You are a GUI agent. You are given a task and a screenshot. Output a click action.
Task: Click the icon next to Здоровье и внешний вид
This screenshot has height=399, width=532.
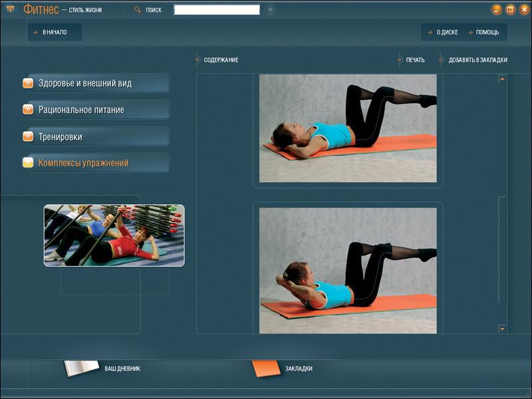[x=28, y=83]
